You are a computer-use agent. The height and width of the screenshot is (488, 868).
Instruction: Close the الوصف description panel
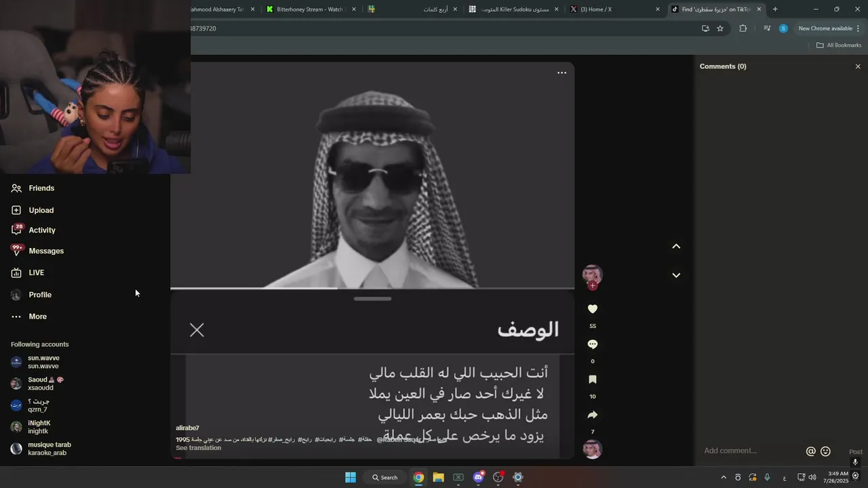[197, 330]
